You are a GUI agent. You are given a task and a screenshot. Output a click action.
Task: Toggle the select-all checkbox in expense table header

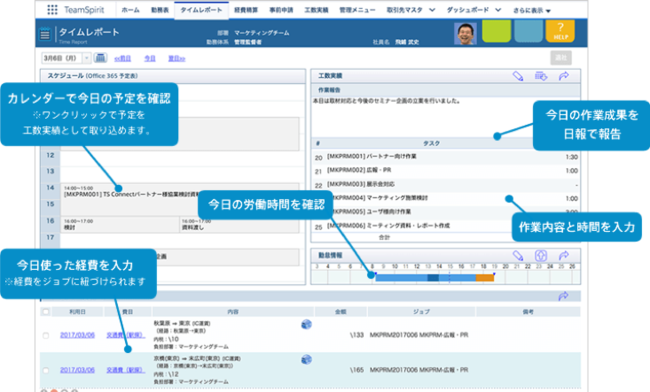[x=46, y=312]
